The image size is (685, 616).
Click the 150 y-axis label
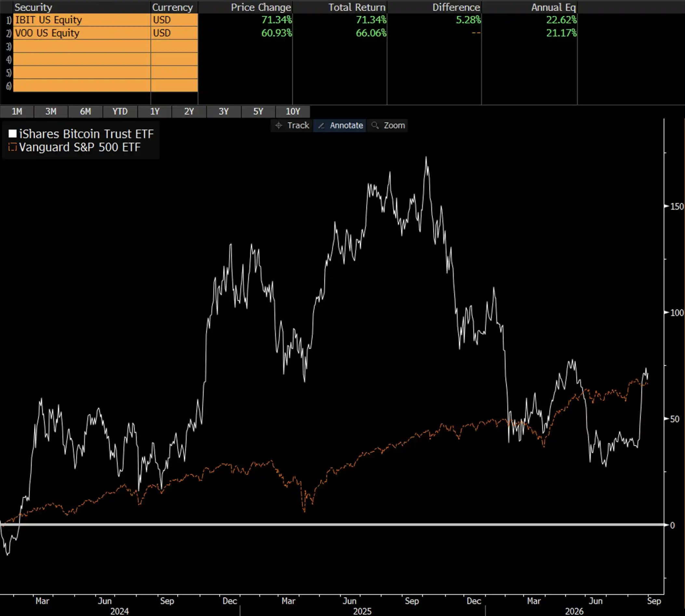pos(677,207)
